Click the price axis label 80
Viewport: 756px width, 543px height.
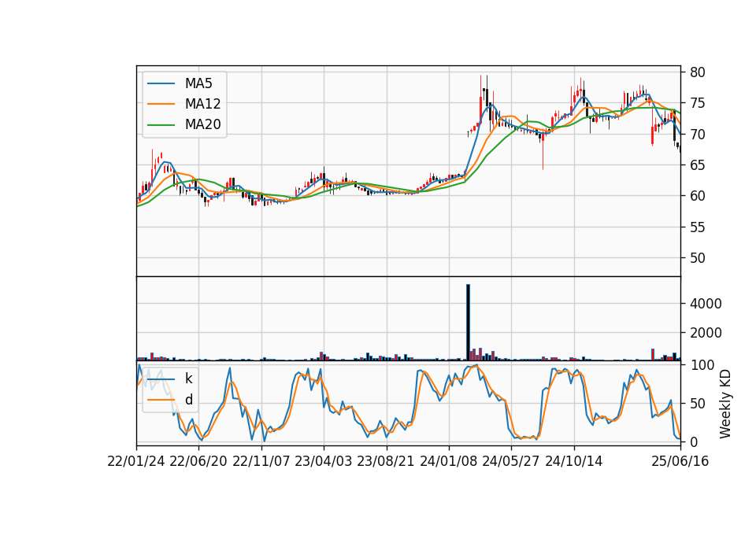[697, 72]
